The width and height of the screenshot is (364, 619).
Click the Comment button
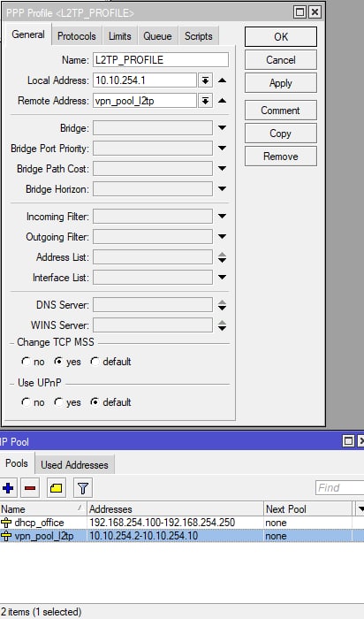tap(281, 111)
